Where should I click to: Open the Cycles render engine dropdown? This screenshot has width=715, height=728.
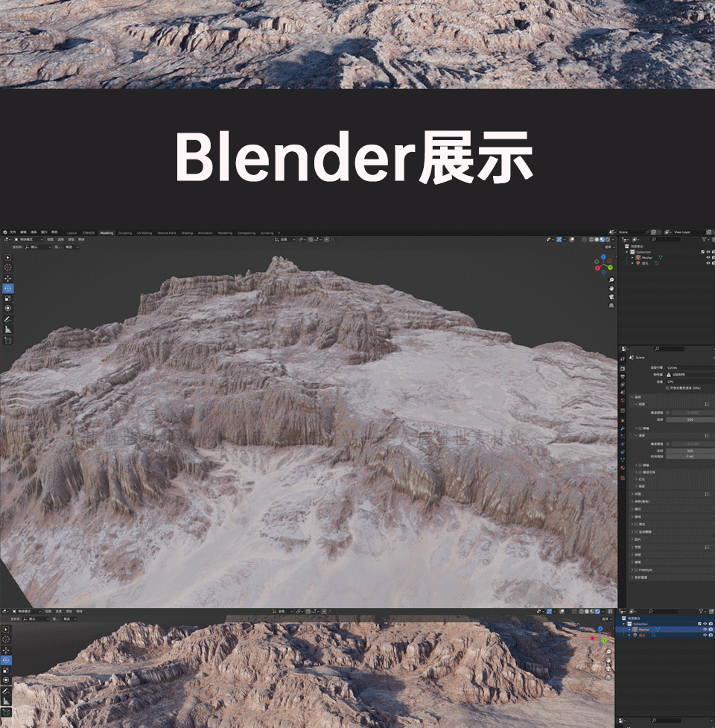[690, 367]
